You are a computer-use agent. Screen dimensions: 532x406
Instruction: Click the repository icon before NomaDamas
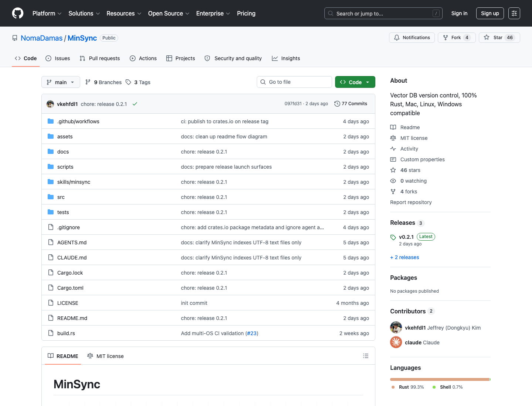click(15, 38)
